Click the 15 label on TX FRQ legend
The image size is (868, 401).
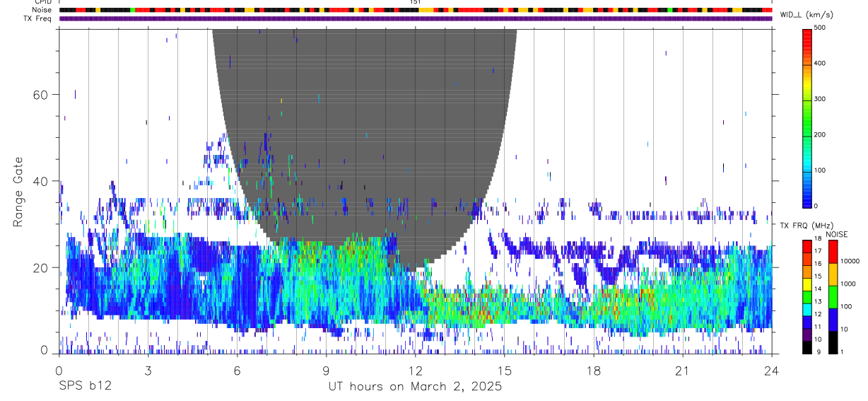[x=819, y=276]
